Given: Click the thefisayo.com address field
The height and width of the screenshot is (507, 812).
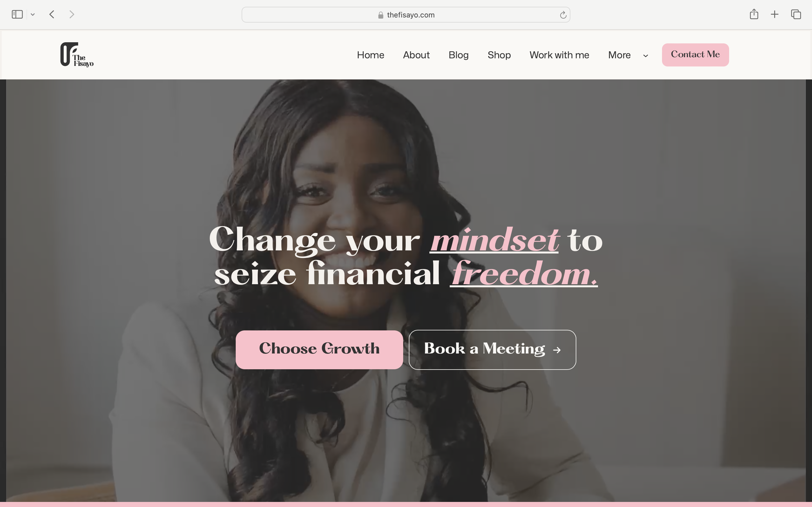Looking at the screenshot, I should click(x=406, y=15).
